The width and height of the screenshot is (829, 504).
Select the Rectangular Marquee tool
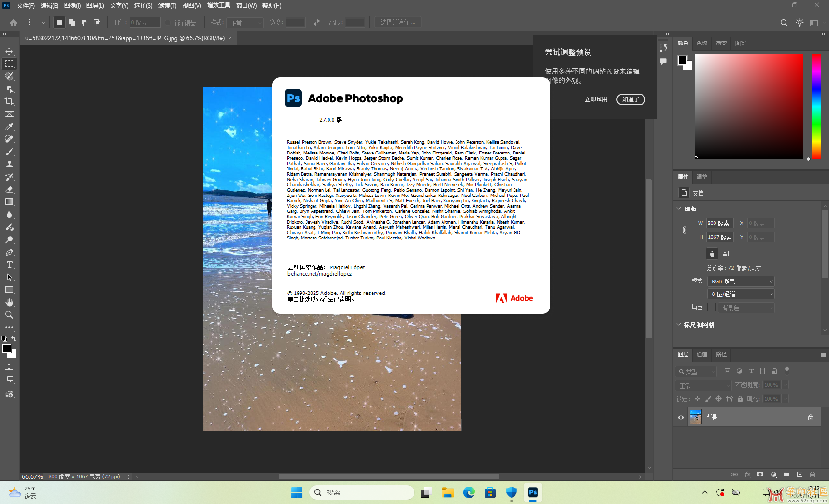[x=9, y=63]
